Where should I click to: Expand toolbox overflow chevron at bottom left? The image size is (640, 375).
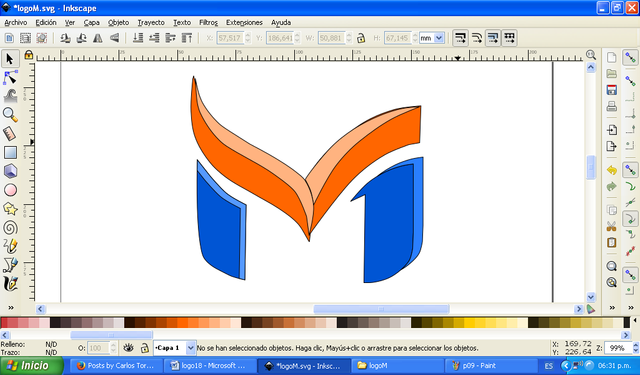tap(11, 307)
